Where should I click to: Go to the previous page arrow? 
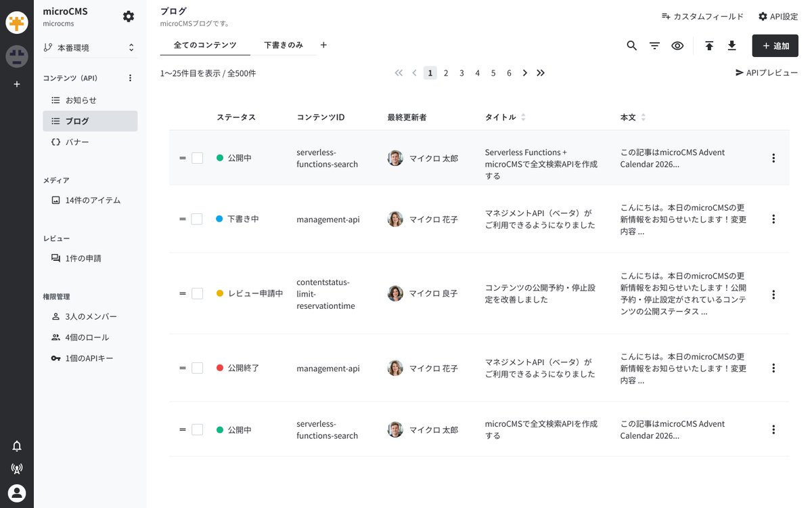pos(414,72)
